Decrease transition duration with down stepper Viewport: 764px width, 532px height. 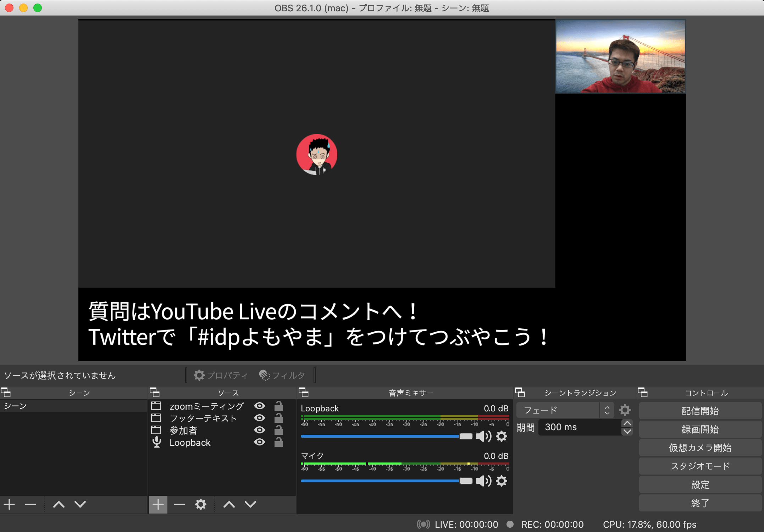pos(627,432)
